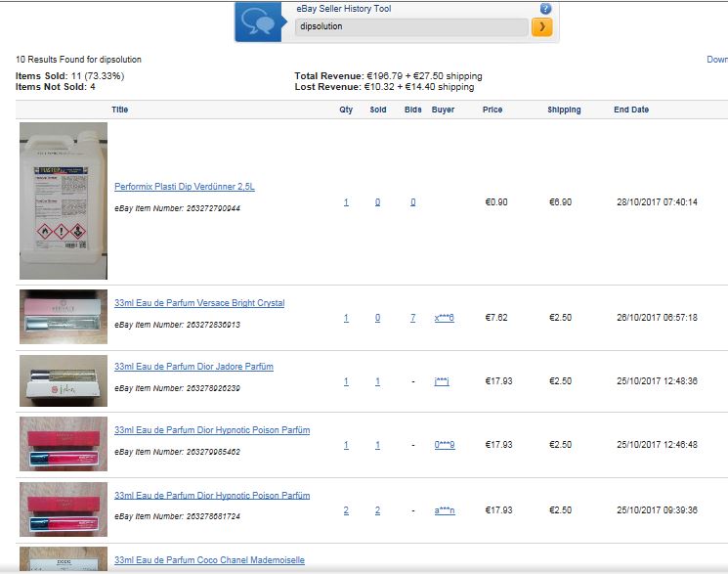Click shipping cost €6.90
This screenshot has width=728, height=574.
click(x=560, y=202)
